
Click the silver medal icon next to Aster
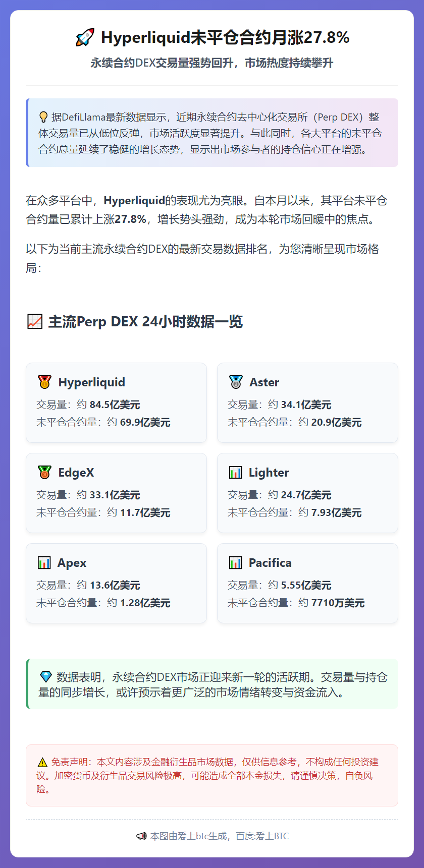[236, 382]
